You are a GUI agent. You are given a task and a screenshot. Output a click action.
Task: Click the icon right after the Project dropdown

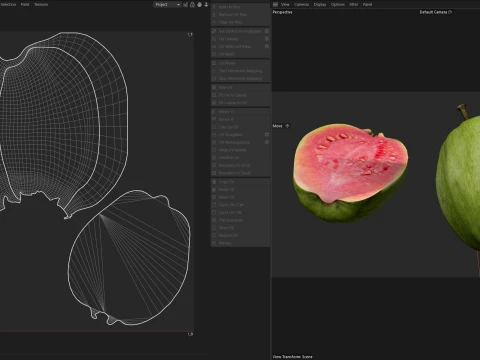(x=186, y=5)
